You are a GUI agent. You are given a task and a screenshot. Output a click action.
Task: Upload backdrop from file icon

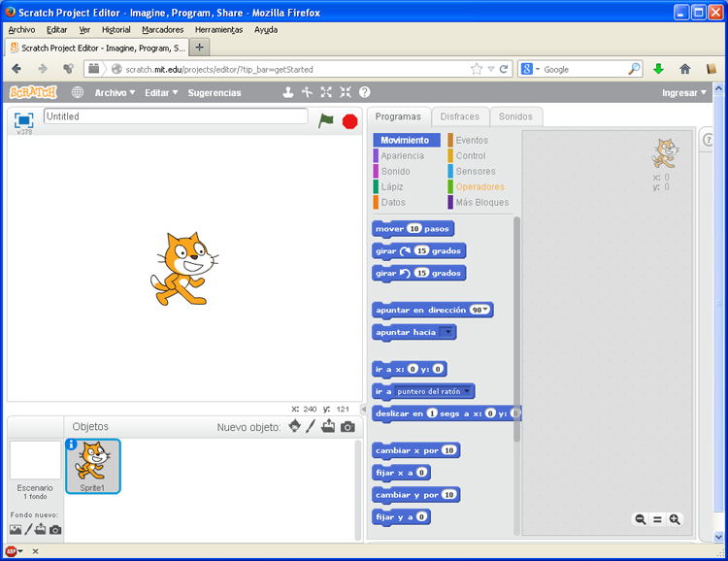click(x=41, y=529)
